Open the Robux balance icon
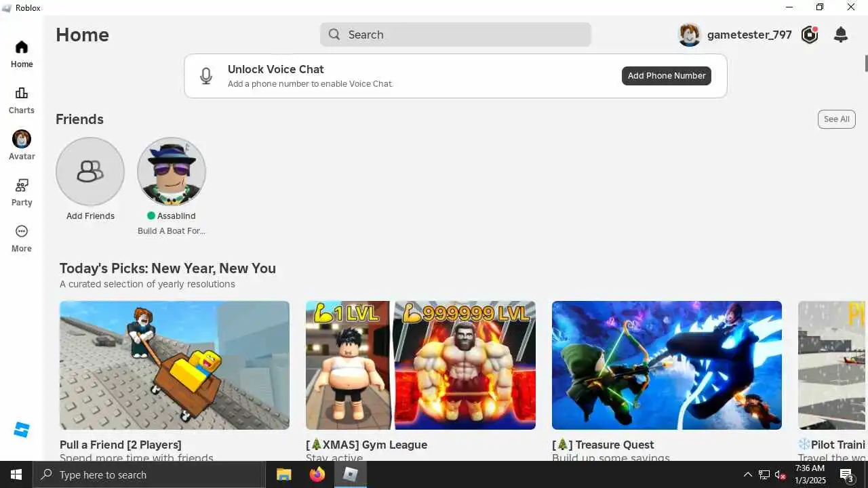Image resolution: width=868 pixels, height=488 pixels. [x=810, y=35]
